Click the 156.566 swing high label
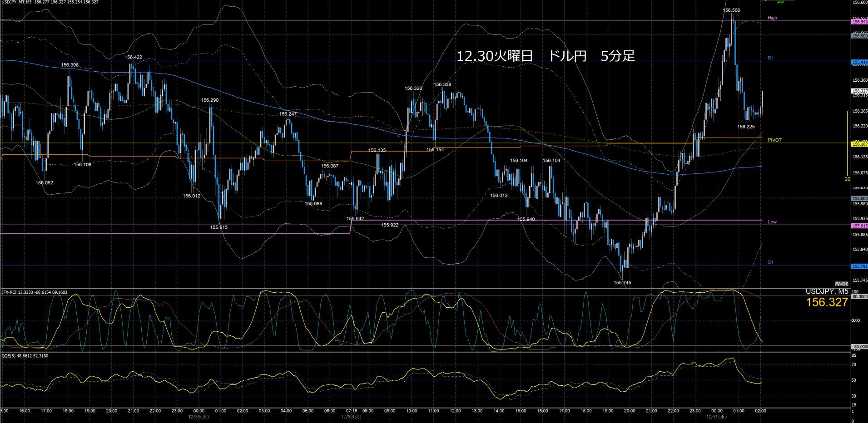The height and width of the screenshot is (423, 868). [731, 10]
